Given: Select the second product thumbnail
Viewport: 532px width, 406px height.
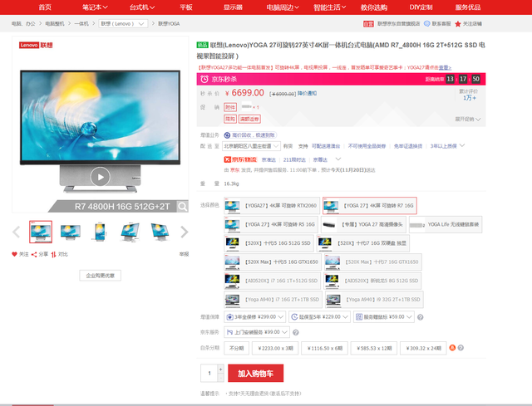Looking at the screenshot, I should point(70,232).
